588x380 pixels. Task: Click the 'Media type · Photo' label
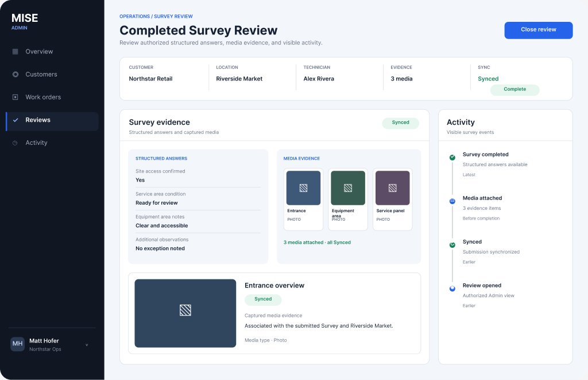click(x=266, y=340)
